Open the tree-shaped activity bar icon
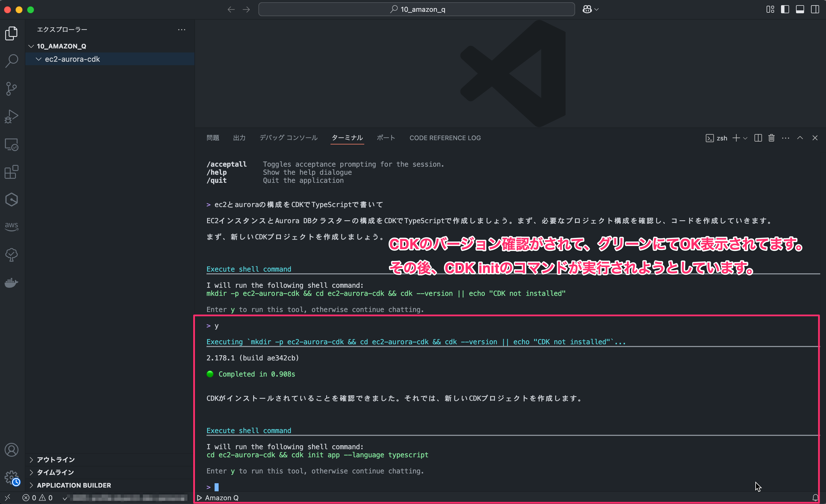 click(x=12, y=255)
